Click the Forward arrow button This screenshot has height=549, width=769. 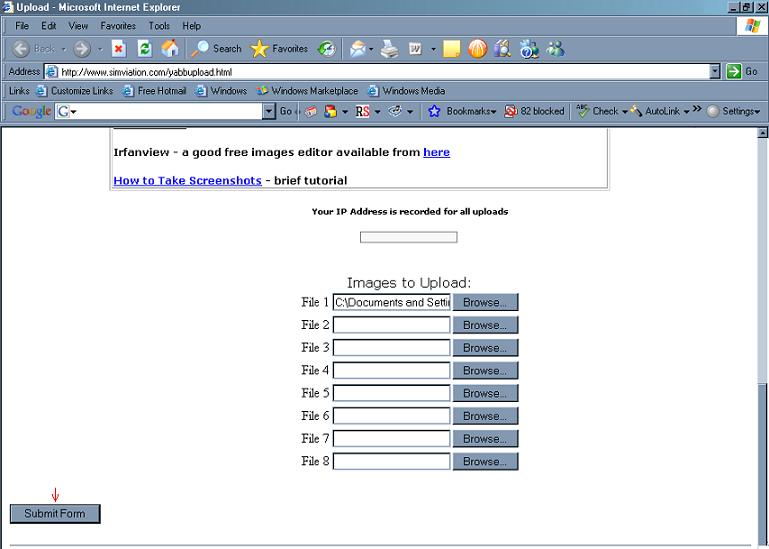pyautogui.click(x=82, y=49)
